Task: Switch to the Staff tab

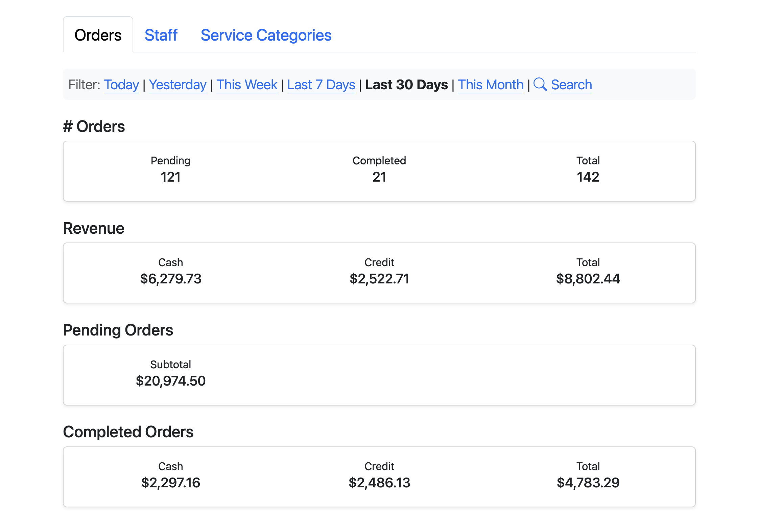Action: 161,35
